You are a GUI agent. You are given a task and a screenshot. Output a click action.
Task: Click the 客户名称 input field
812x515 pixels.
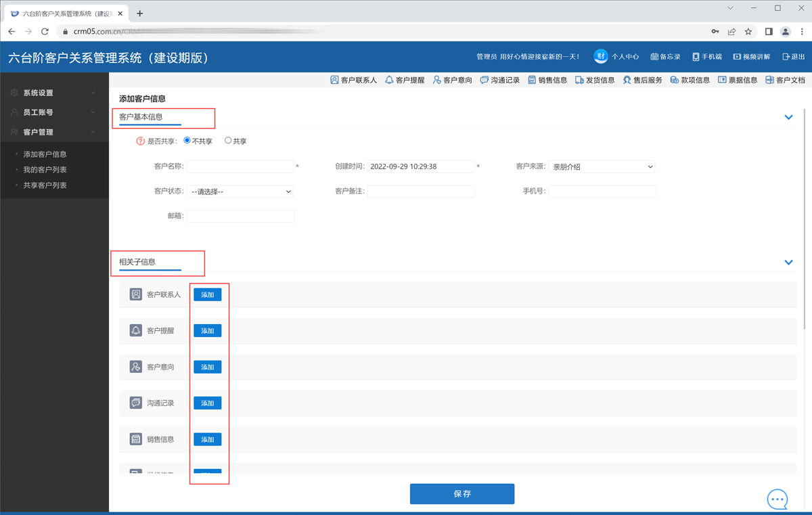tap(240, 166)
